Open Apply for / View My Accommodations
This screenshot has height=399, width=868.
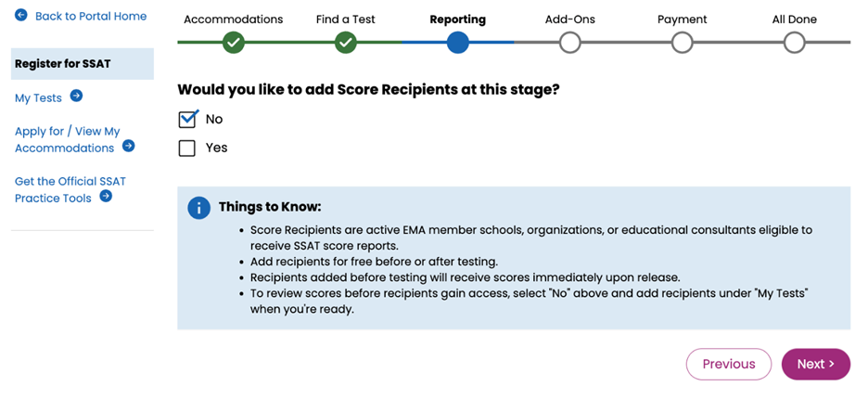point(67,139)
